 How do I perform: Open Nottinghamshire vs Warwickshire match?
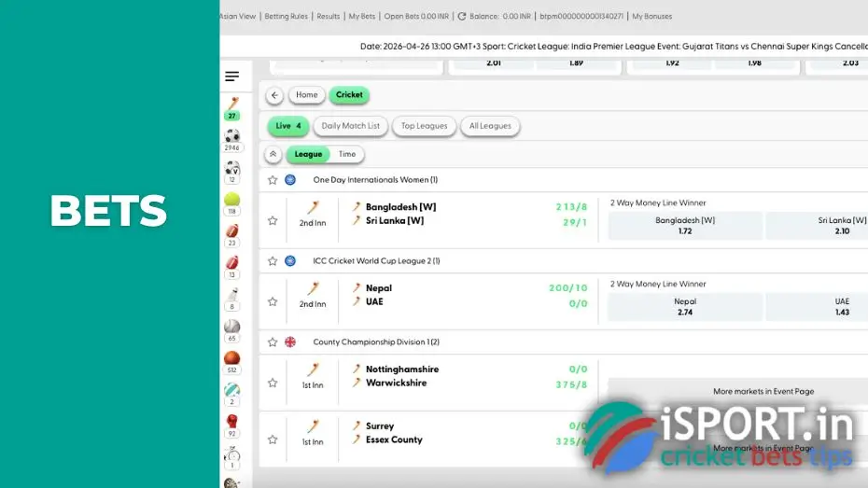click(401, 376)
